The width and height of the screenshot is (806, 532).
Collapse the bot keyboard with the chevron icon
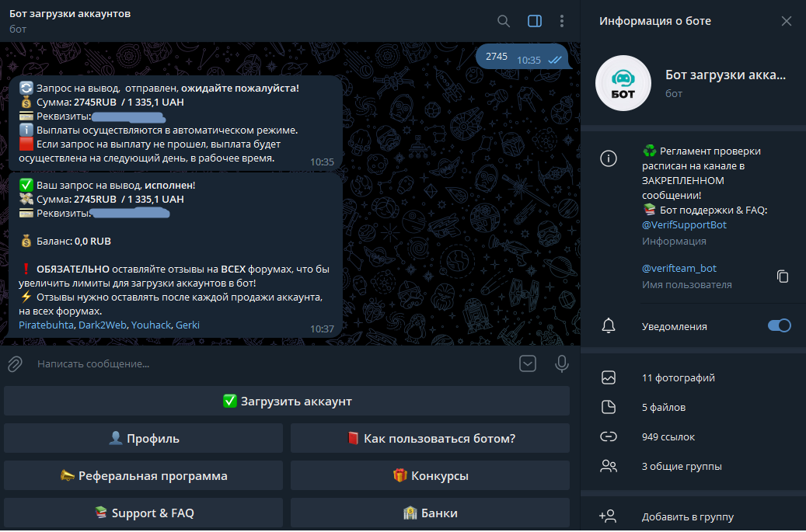pos(528,363)
